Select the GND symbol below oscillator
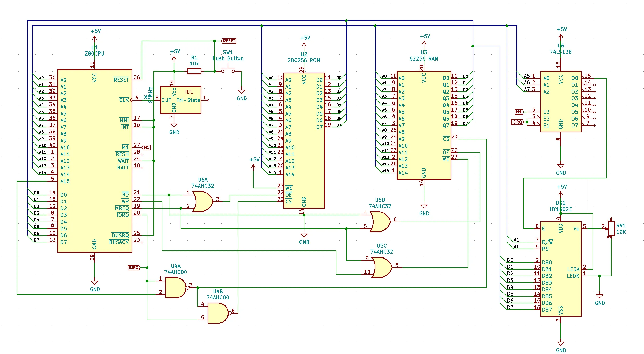This screenshot has height=354, width=644. tap(174, 129)
